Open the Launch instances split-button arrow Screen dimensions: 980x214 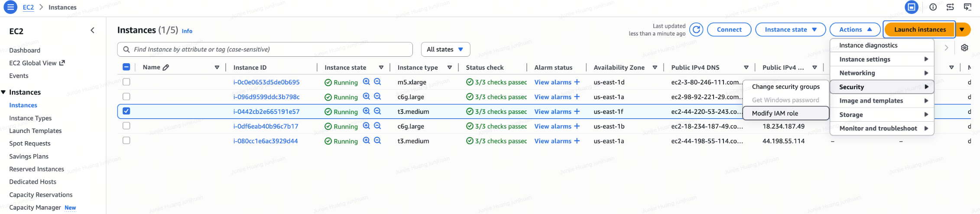pyautogui.click(x=962, y=29)
